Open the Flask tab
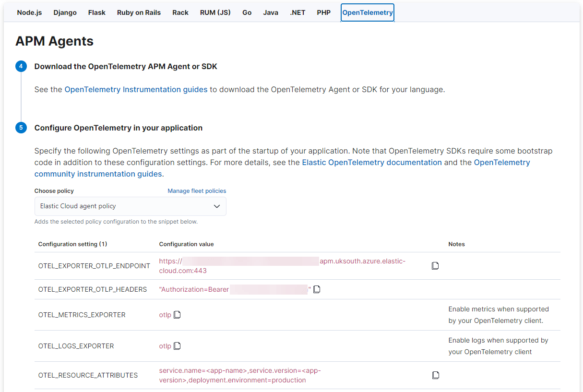Image resolution: width=583 pixels, height=392 pixels. pyautogui.click(x=96, y=12)
